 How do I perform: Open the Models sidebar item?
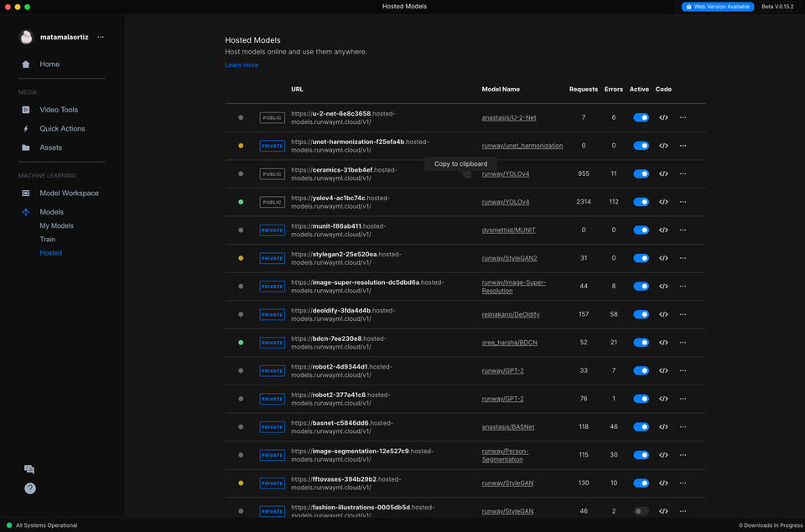click(51, 212)
